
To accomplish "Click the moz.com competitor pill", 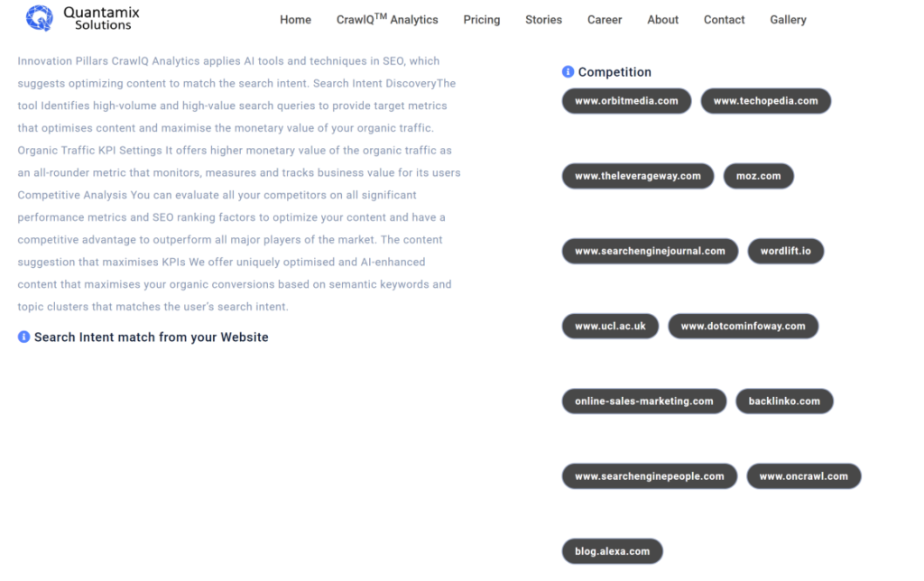I will [x=758, y=176].
